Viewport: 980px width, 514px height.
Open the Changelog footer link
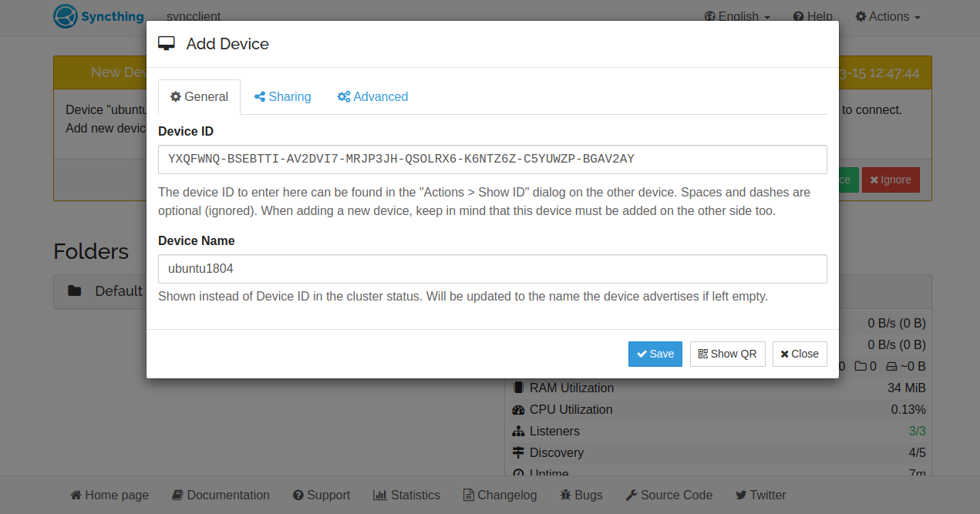tap(500, 496)
